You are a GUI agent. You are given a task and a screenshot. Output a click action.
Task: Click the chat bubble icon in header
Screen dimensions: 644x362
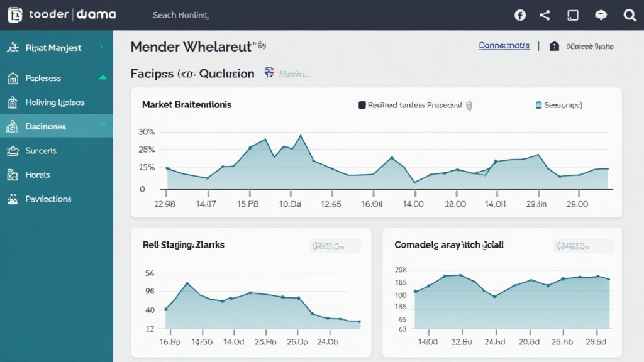point(601,15)
